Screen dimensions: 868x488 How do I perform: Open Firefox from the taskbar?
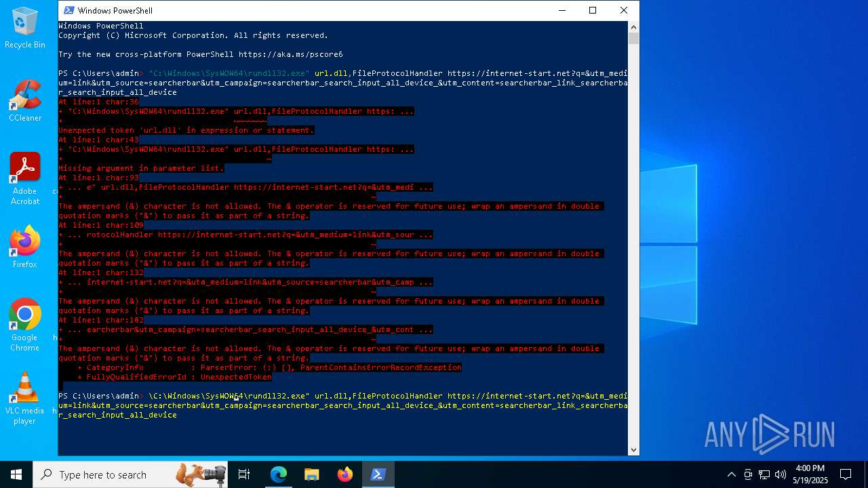pos(345,474)
